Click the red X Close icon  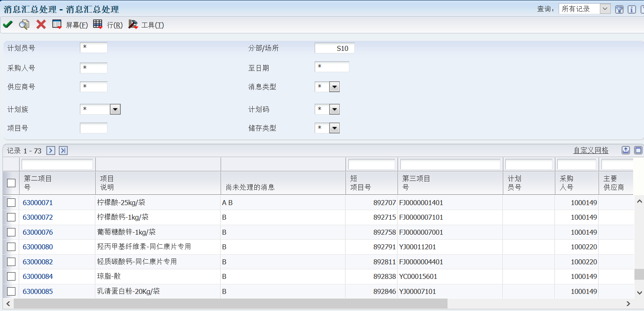click(41, 25)
